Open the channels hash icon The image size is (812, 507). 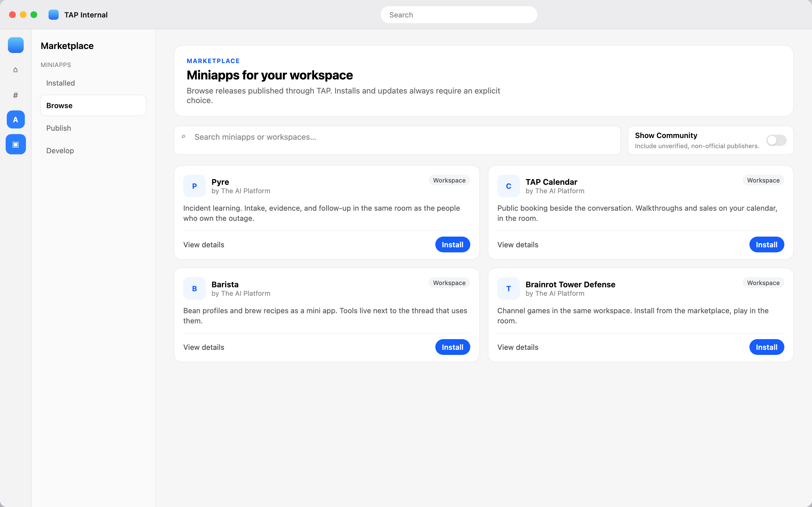(x=16, y=95)
